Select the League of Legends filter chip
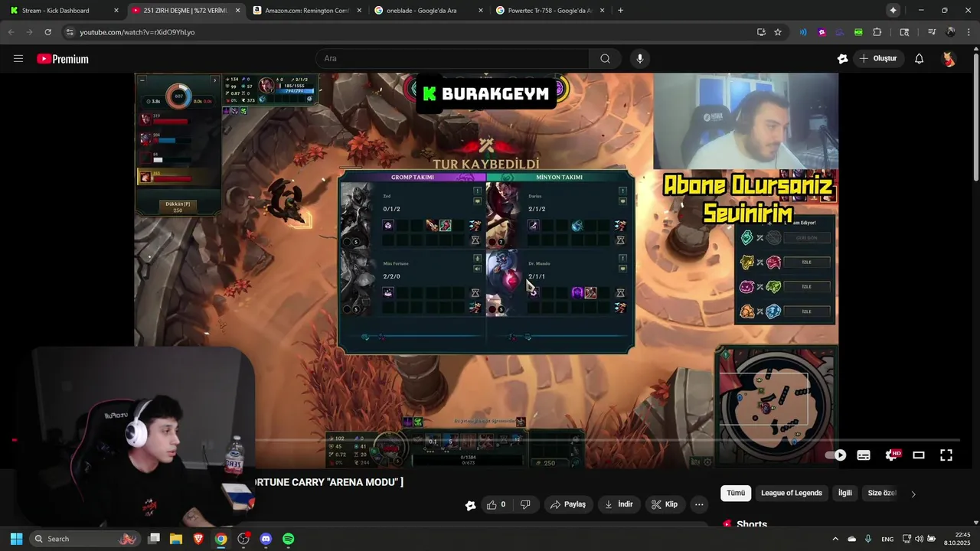980x551 pixels. 792,493
